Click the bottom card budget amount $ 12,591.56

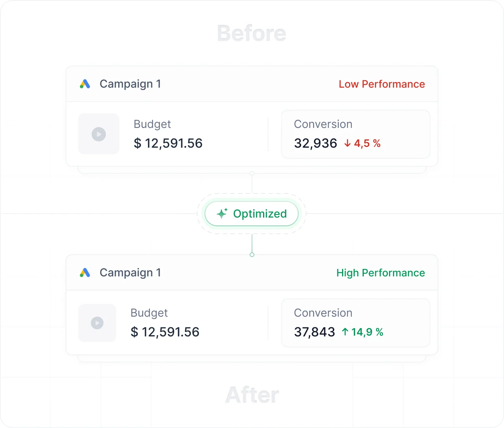tap(165, 332)
